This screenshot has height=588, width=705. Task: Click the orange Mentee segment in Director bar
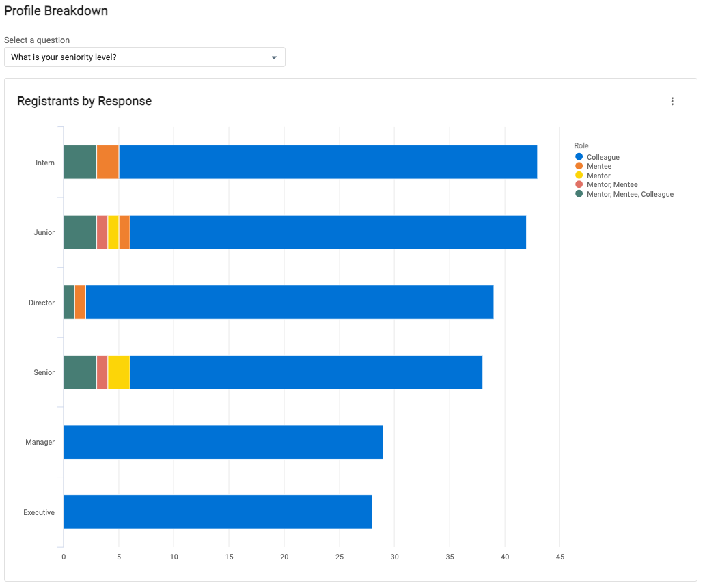(80, 303)
